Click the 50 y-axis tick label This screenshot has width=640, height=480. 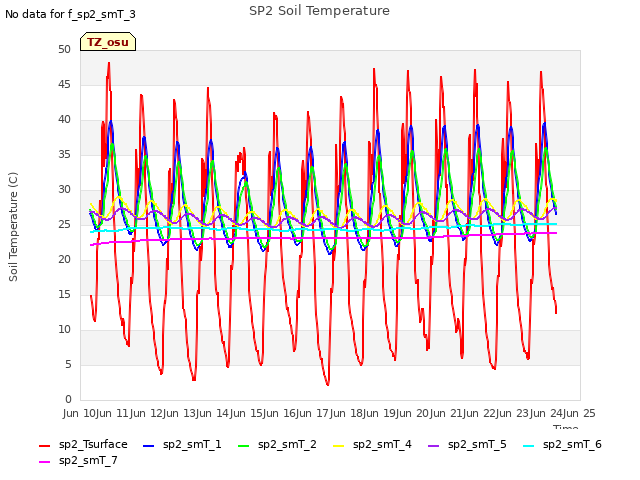coord(64,49)
